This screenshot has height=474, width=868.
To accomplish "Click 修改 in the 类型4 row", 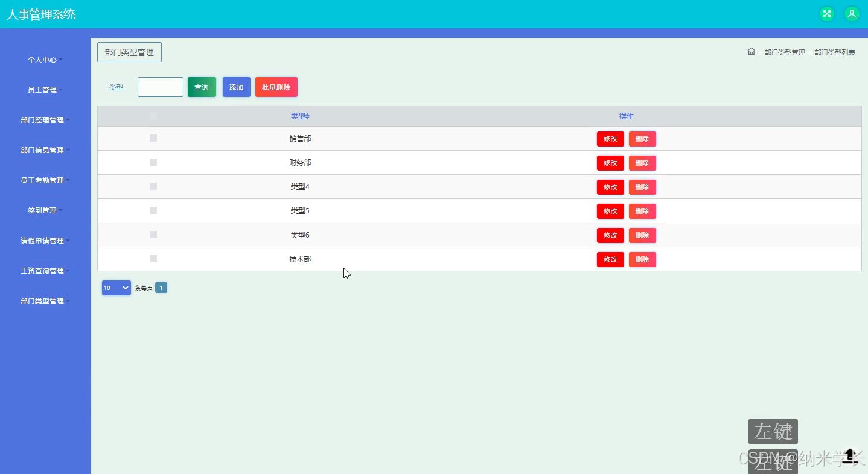I will click(610, 187).
